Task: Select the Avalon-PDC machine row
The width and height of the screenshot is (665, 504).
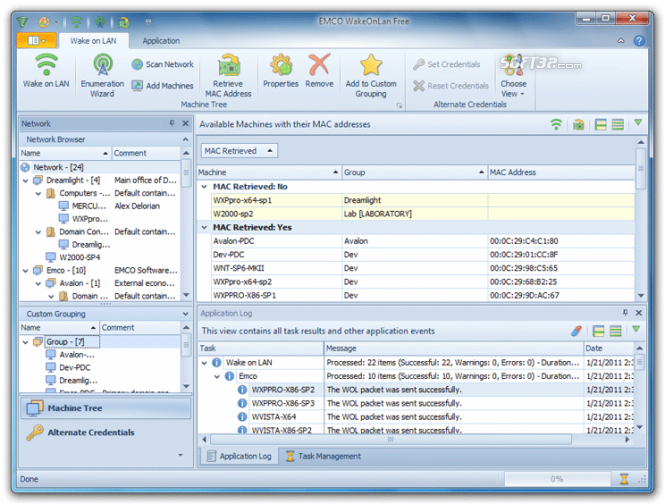Action: pos(422,241)
